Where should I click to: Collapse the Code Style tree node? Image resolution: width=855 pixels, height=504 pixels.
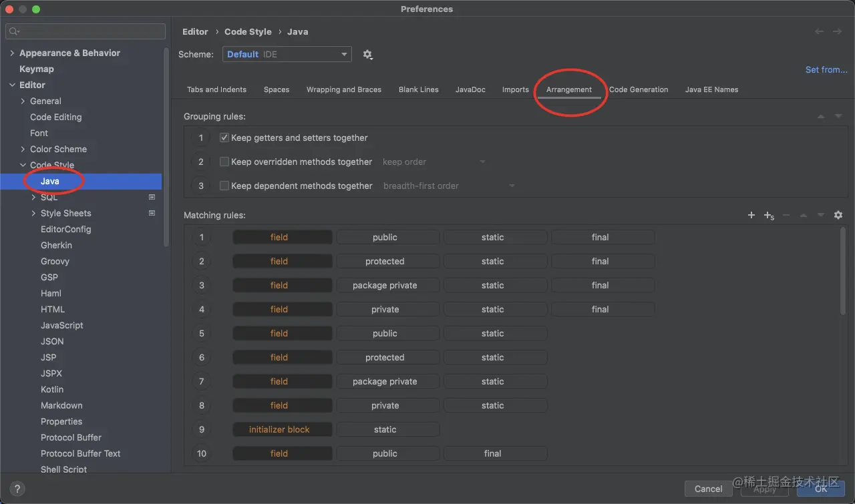tap(23, 165)
